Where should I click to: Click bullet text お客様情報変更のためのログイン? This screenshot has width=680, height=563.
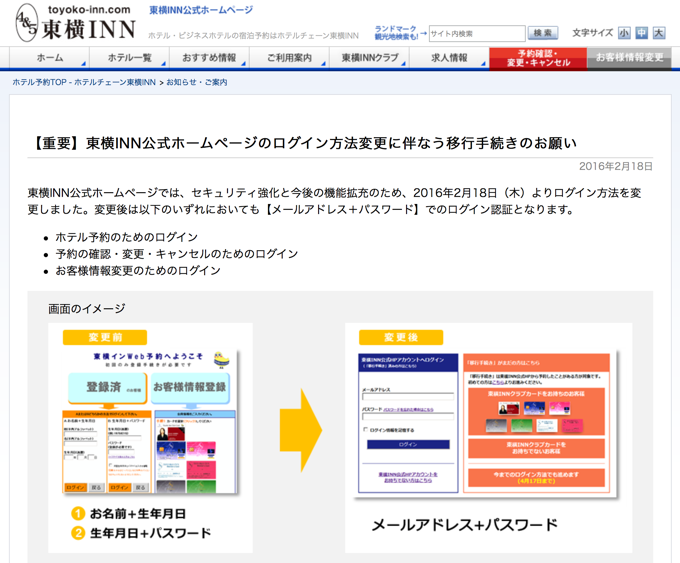point(138,271)
